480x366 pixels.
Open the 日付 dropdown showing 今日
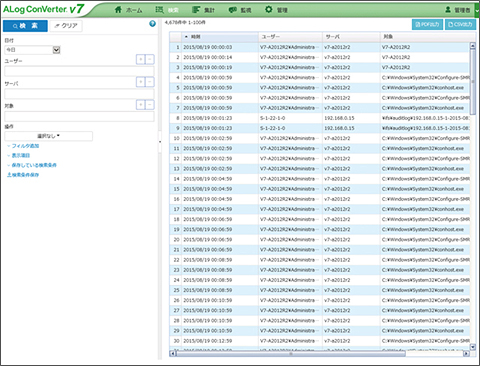(x=32, y=50)
